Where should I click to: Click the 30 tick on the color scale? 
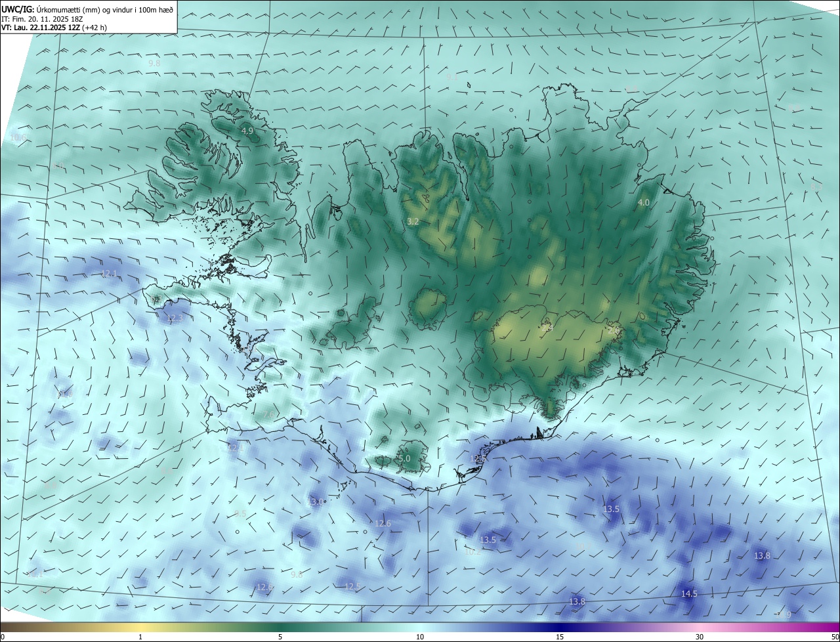700,637
